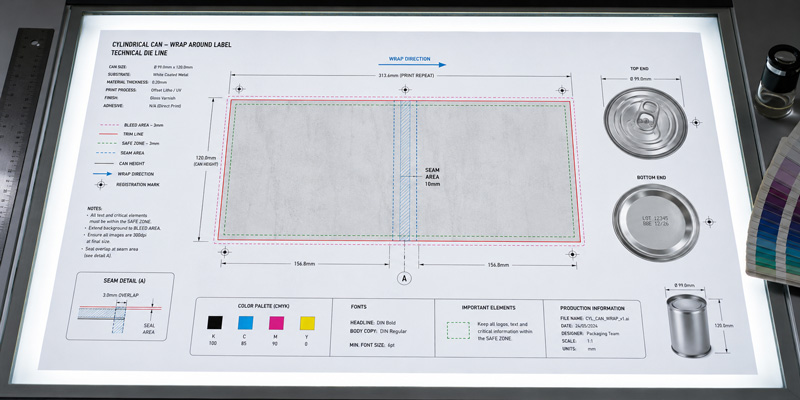Click the 'SAFE ZONE – 3mm' legend label
The image size is (800, 400).
(140, 143)
